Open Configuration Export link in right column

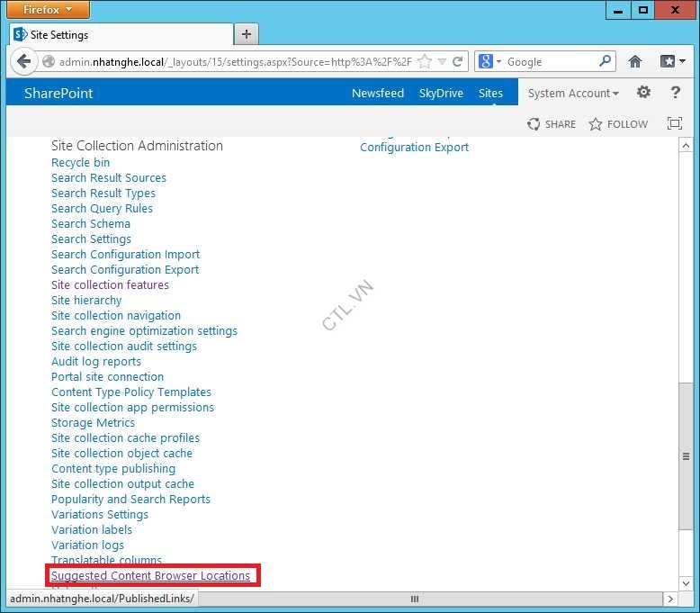414,148
